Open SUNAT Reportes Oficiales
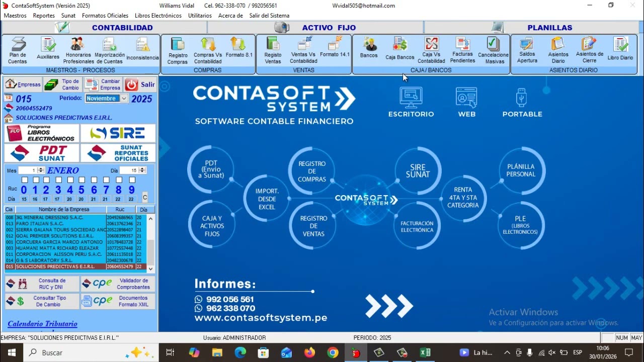The width and height of the screenshot is (644, 362). coord(118,153)
